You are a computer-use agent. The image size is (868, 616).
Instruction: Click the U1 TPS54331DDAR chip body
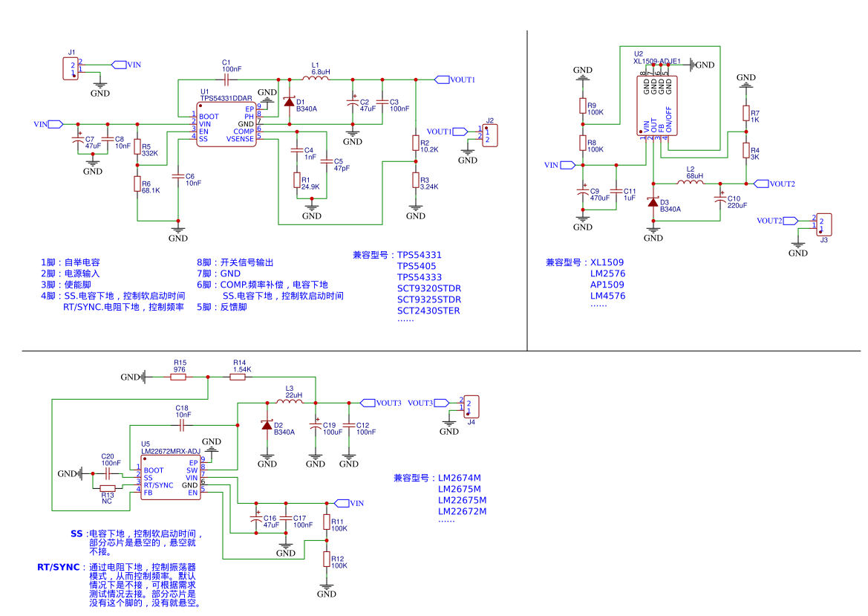tap(226, 124)
